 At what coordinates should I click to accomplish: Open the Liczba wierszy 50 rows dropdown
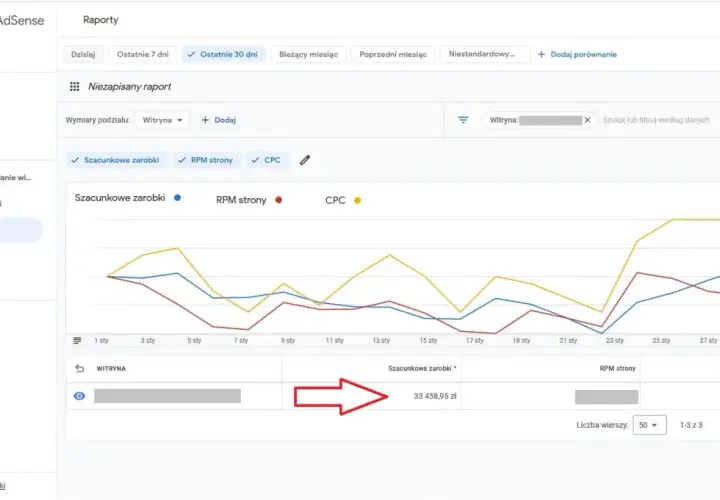649,425
